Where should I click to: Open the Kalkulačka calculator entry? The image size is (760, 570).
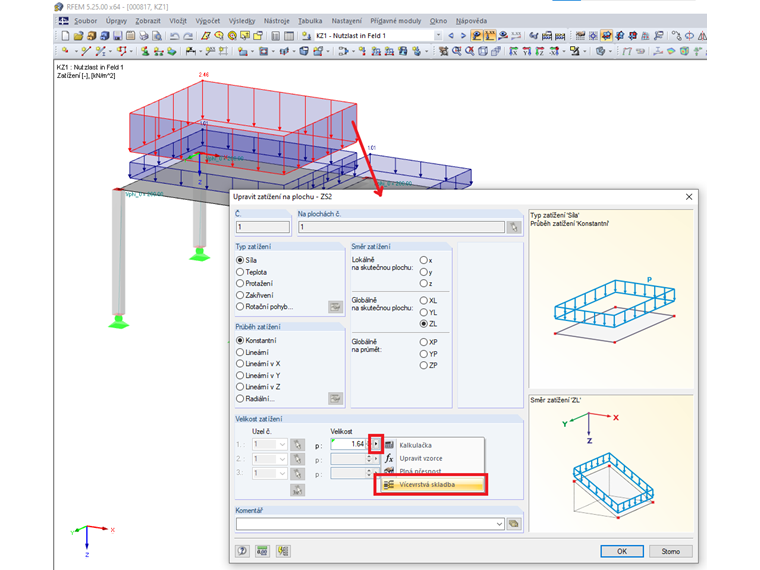(415, 445)
